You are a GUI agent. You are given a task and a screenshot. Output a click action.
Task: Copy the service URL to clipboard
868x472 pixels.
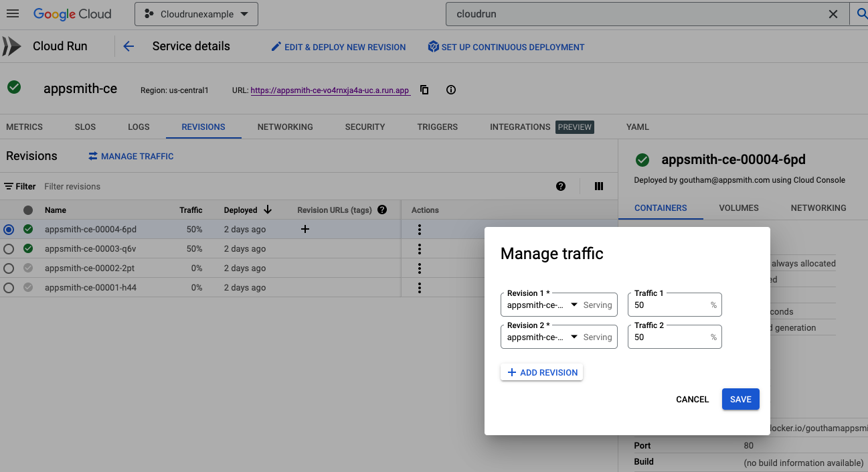(x=424, y=90)
